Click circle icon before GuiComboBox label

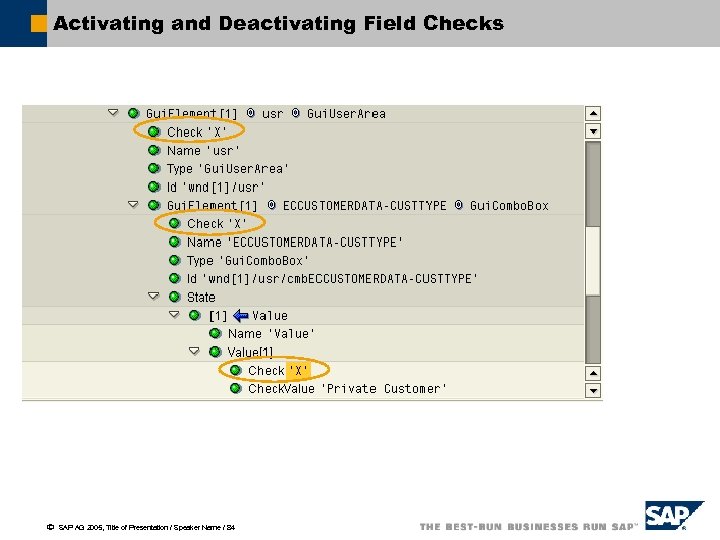click(x=458, y=205)
